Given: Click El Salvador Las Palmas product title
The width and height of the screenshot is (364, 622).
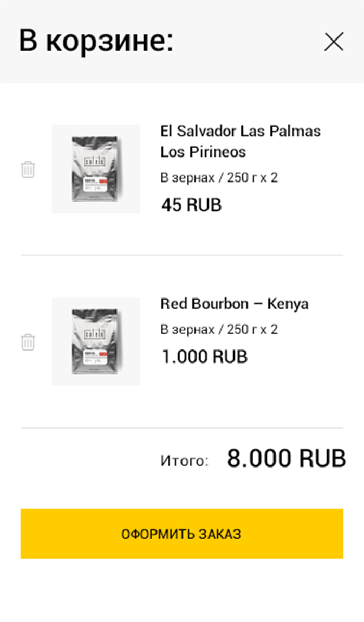Looking at the screenshot, I should [x=240, y=131].
